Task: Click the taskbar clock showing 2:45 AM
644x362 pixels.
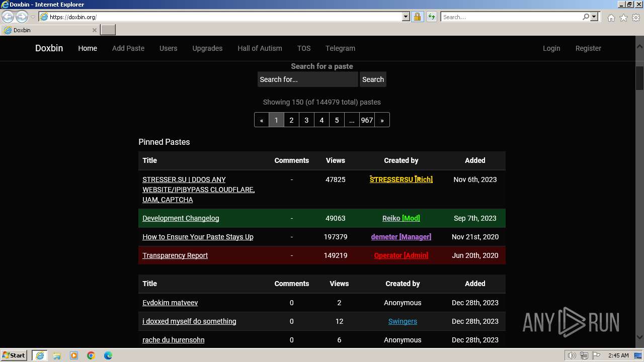Action: [x=618, y=355]
